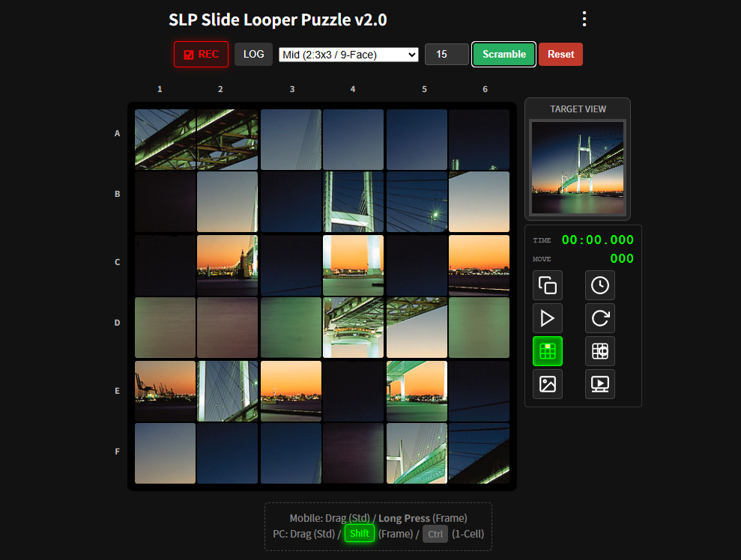Click the puzzle tile at row F column 5
This screenshot has width=741, height=560.
[x=417, y=454]
